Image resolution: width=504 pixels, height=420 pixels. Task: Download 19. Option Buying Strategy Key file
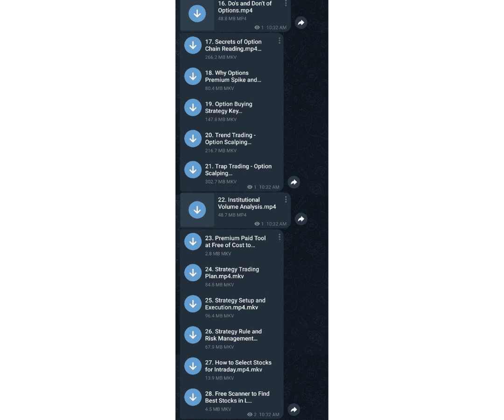click(x=193, y=108)
